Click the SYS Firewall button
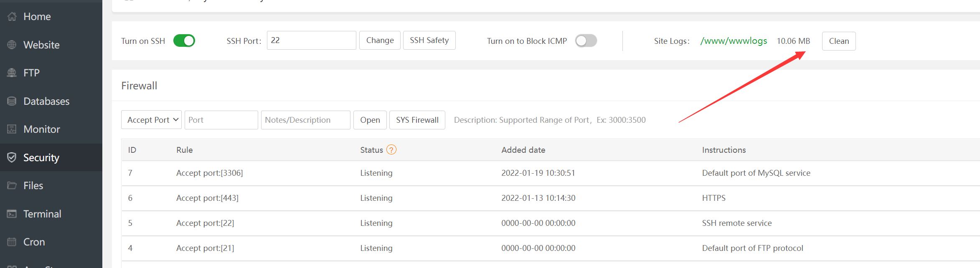The height and width of the screenshot is (268, 980). coord(417,120)
